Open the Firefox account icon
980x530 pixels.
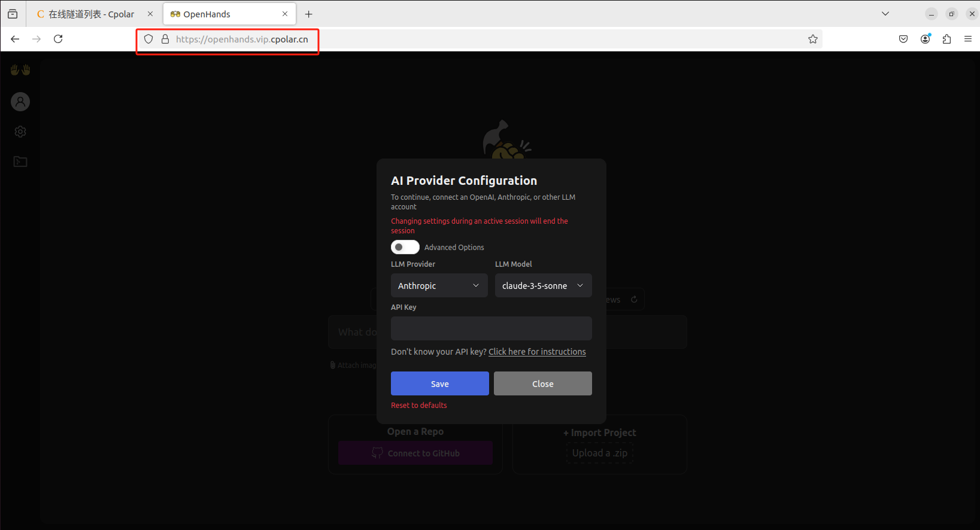926,39
